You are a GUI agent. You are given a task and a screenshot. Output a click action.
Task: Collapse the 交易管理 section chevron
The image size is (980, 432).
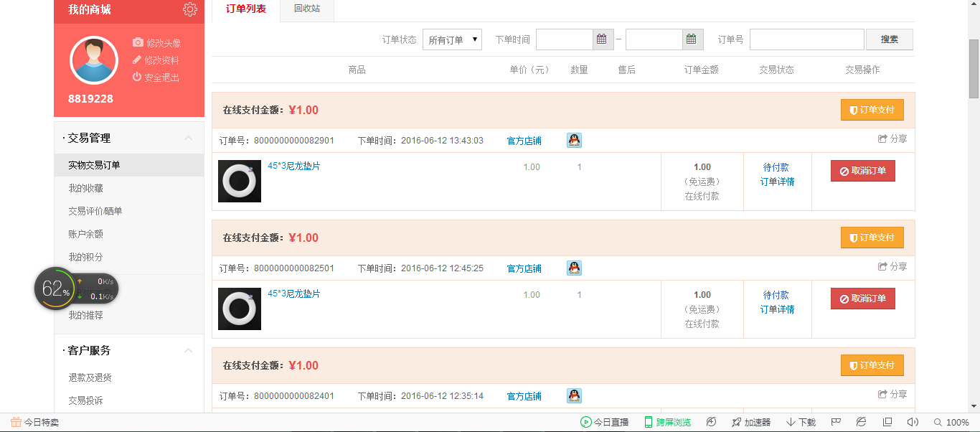pyautogui.click(x=188, y=138)
